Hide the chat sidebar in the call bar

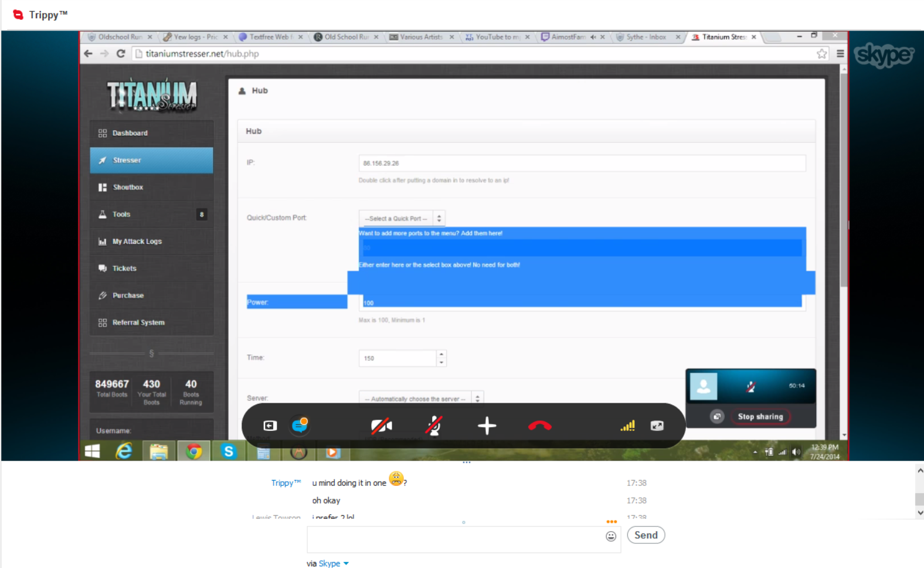[x=270, y=426]
